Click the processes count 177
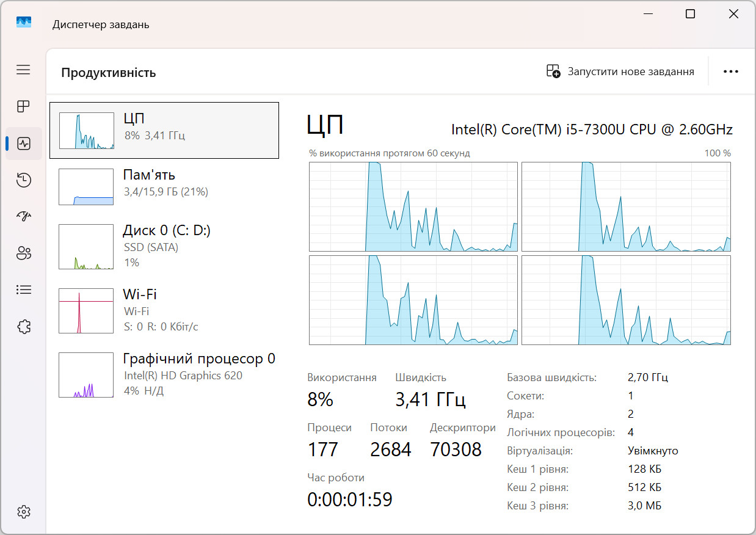756x535 pixels. [323, 449]
